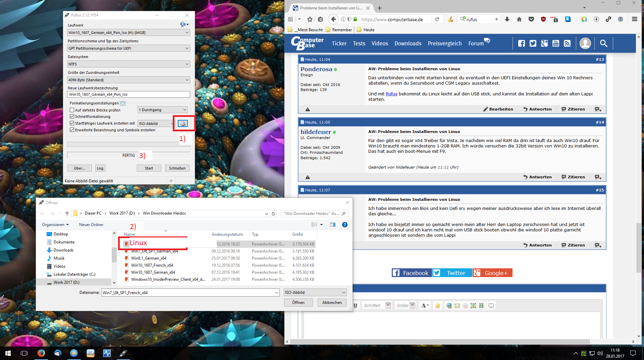Image resolution: width=644 pixels, height=360 pixels.
Task: Open the Ticker section on ComputerBase
Action: click(x=339, y=43)
